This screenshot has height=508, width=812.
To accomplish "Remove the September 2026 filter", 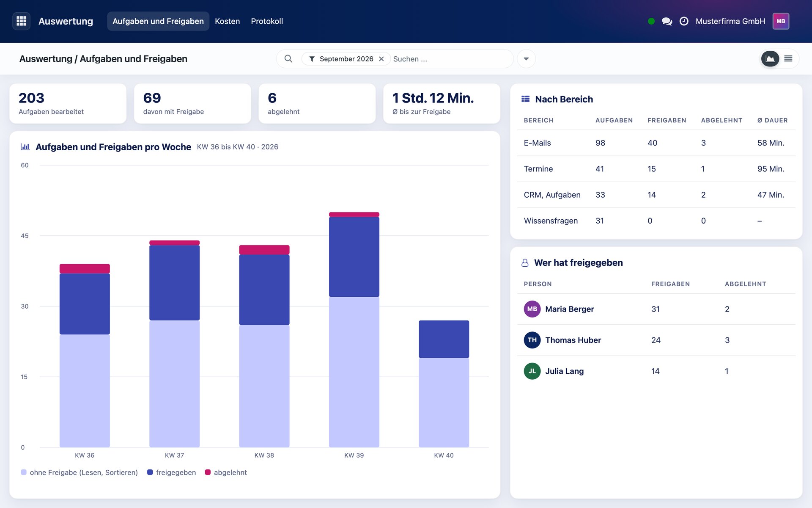I will (381, 59).
